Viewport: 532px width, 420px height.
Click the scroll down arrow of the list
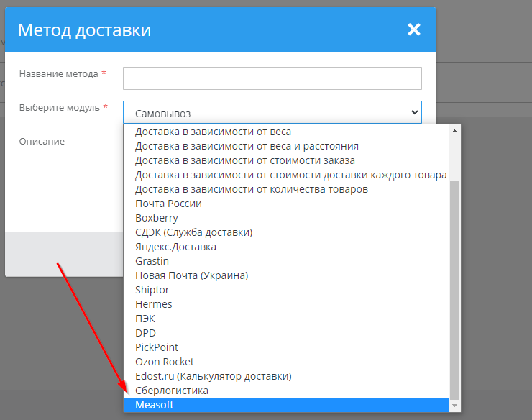pos(454,406)
